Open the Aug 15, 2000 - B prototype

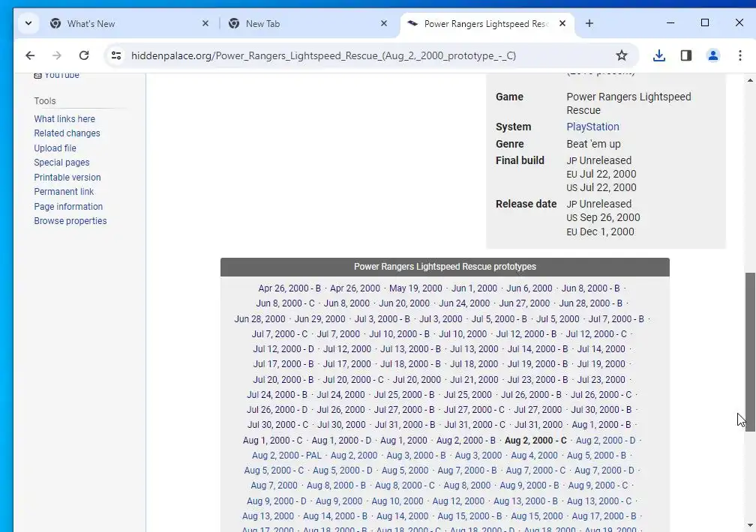click(x=469, y=516)
